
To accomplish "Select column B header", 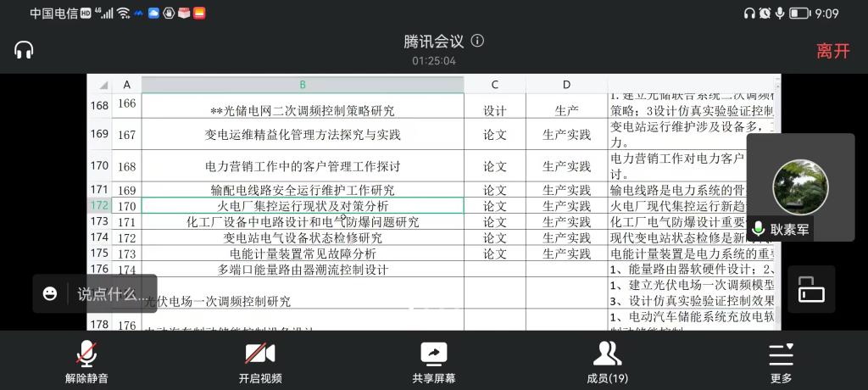I will (x=303, y=85).
